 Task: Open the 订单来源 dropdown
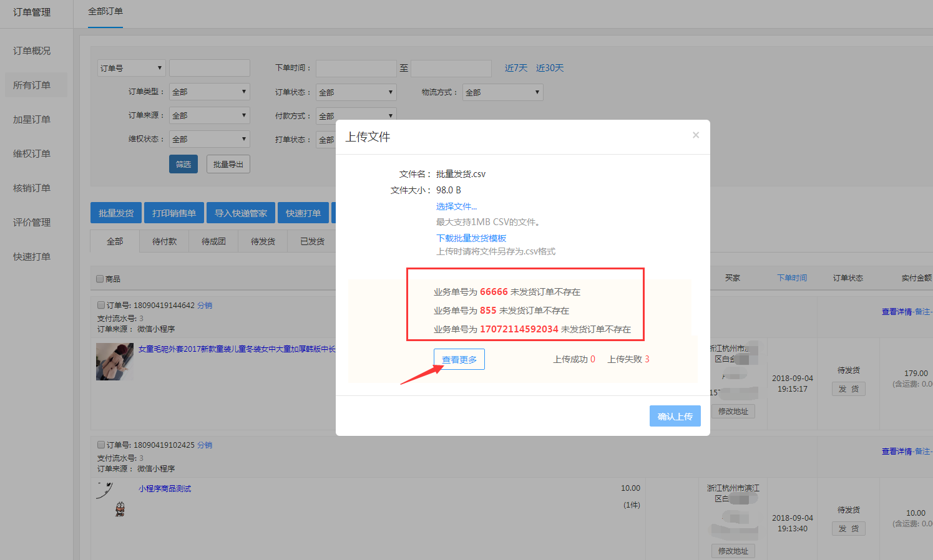click(x=209, y=115)
